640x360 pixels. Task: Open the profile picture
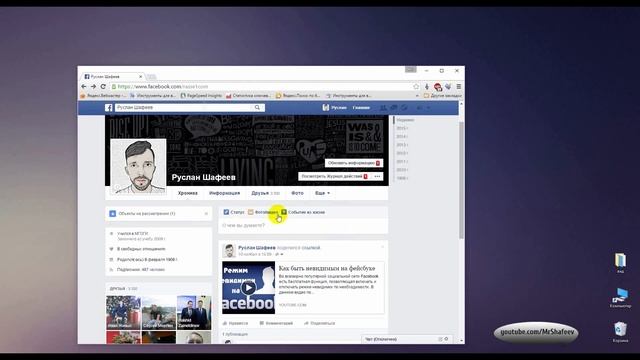[x=138, y=166]
